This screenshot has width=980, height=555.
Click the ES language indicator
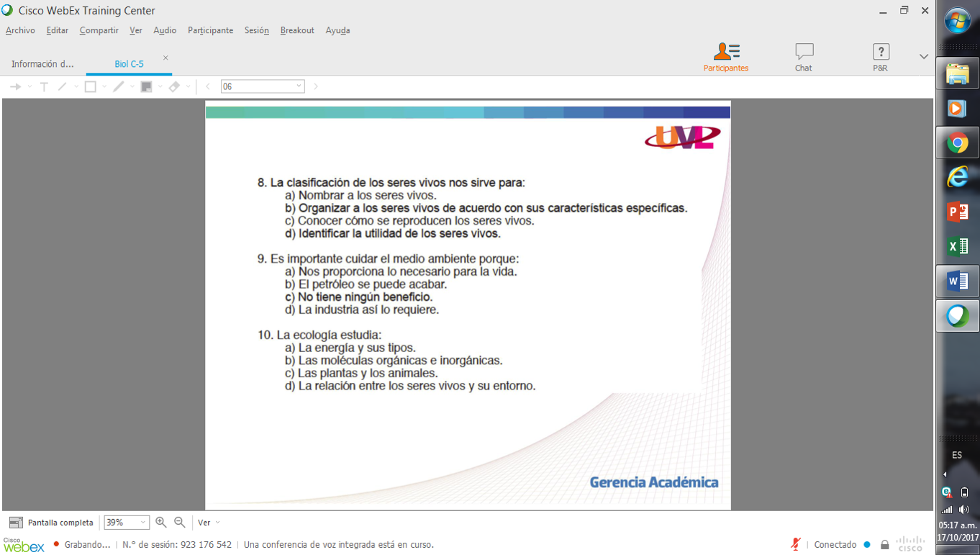pyautogui.click(x=957, y=455)
